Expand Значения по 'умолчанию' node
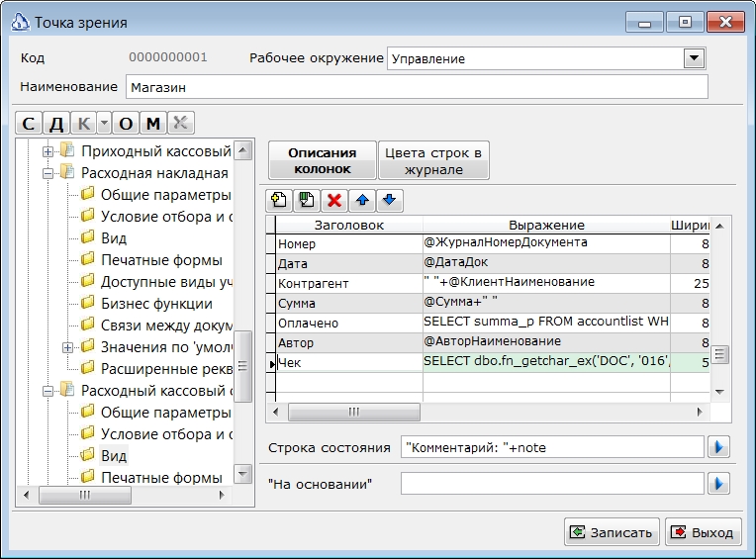The width and height of the screenshot is (756, 559). point(68,347)
